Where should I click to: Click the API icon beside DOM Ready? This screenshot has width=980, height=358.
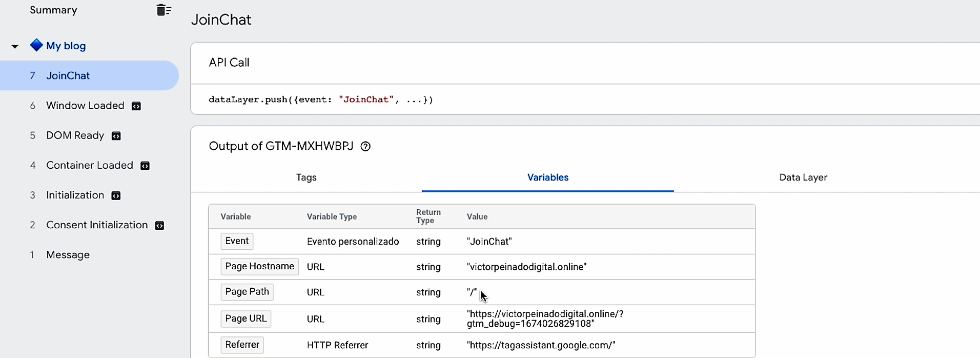pos(116,136)
